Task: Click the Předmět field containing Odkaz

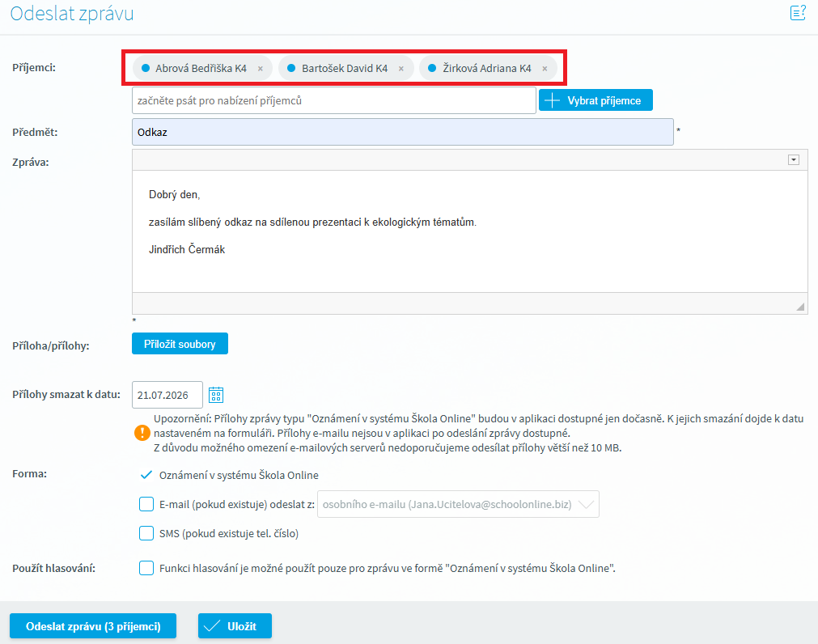Action: point(402,132)
